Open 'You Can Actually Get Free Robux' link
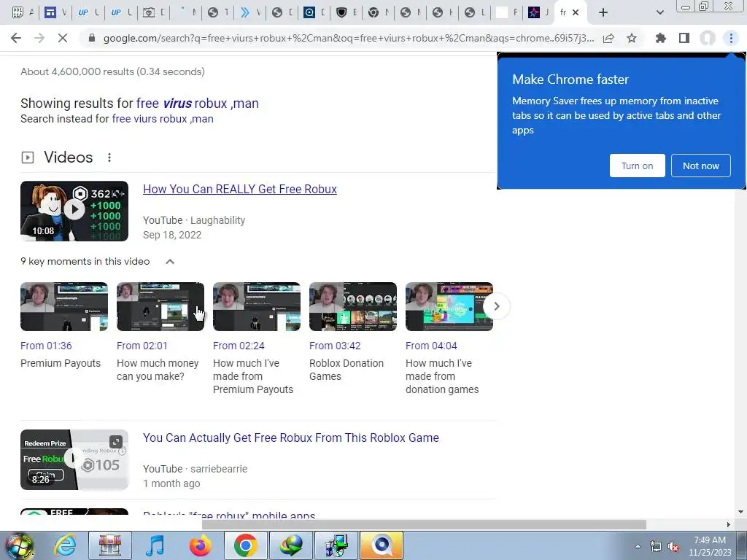The height and width of the screenshot is (560, 747). (x=291, y=437)
